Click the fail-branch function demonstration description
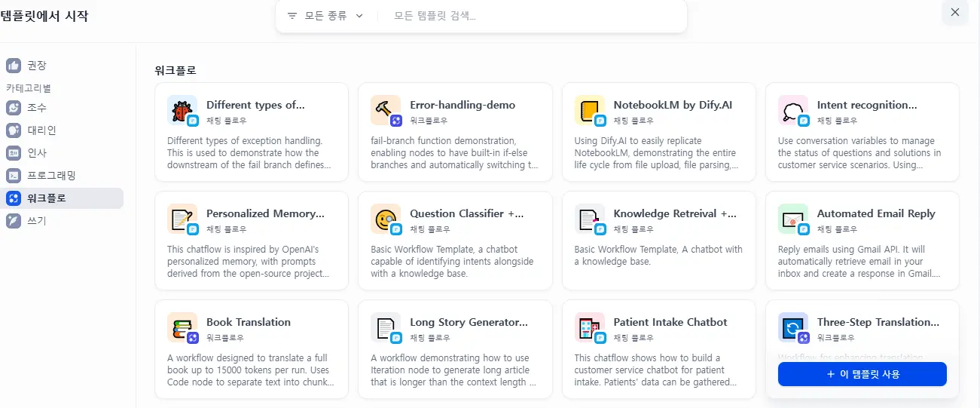 (x=454, y=152)
